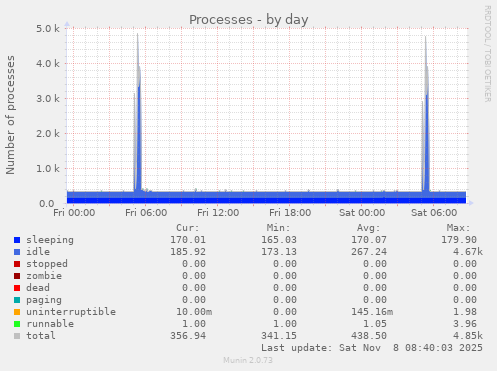Click the 'Fri 06:00' x-axis label

click(x=146, y=213)
